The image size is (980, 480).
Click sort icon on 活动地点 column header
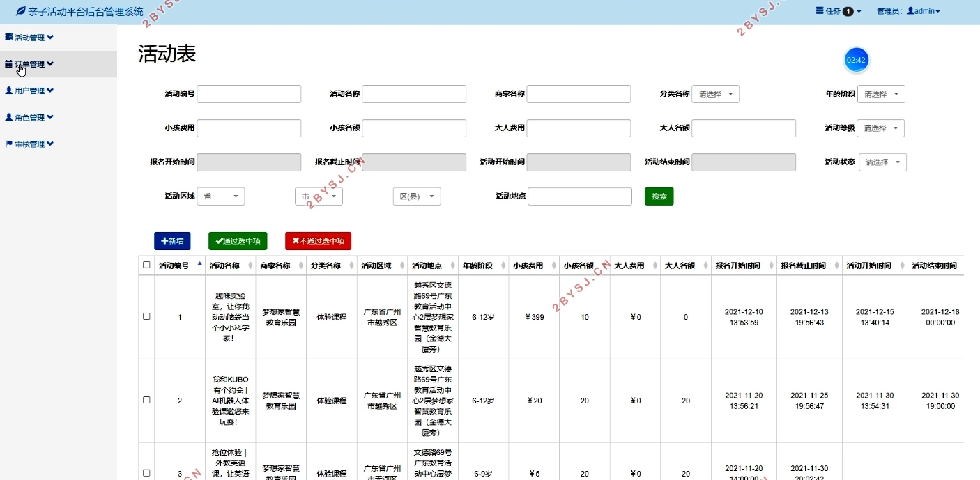point(453,265)
